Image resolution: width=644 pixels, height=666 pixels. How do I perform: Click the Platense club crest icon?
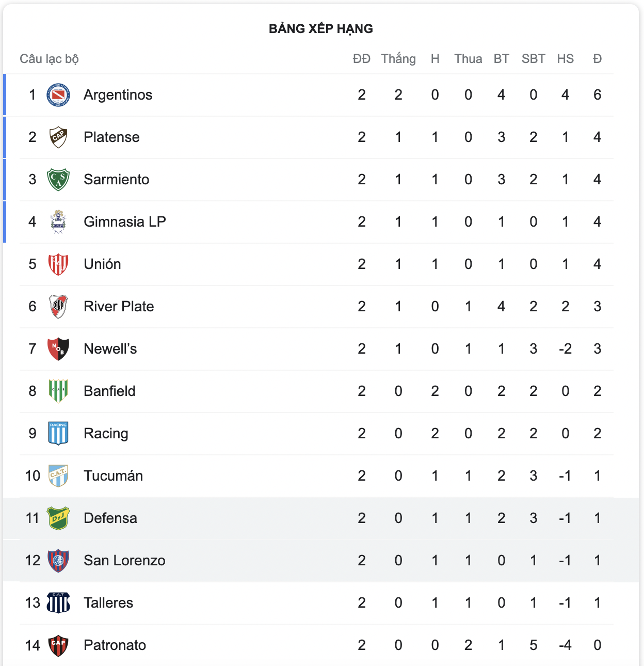click(58, 137)
